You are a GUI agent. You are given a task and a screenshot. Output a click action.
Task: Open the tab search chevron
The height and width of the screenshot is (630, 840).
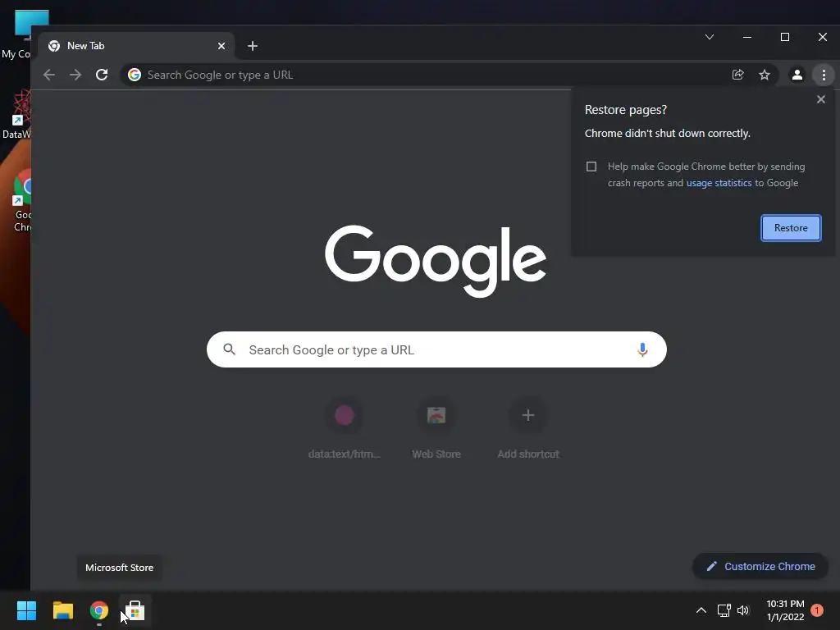710,37
